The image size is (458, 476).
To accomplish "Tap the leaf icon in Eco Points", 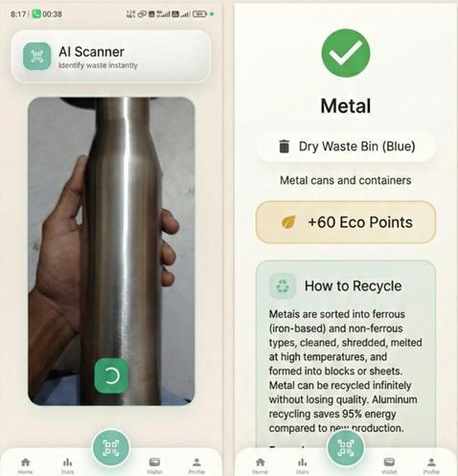I will point(288,222).
